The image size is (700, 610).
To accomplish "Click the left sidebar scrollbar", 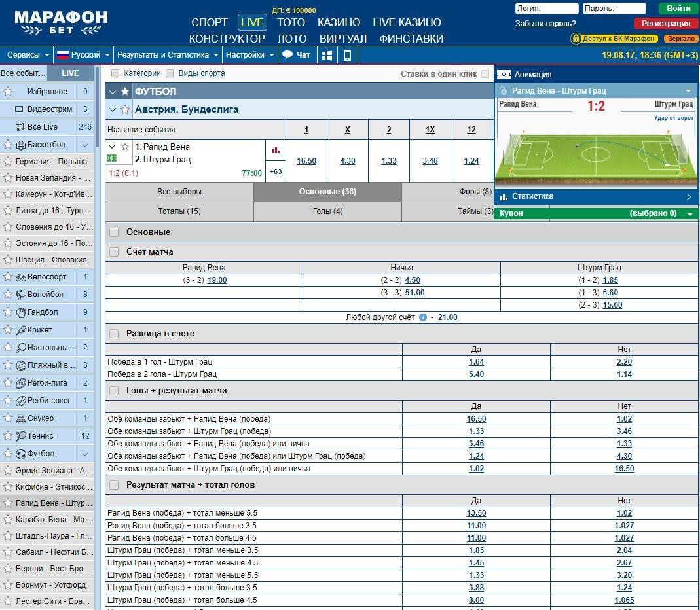I will coord(98,107).
